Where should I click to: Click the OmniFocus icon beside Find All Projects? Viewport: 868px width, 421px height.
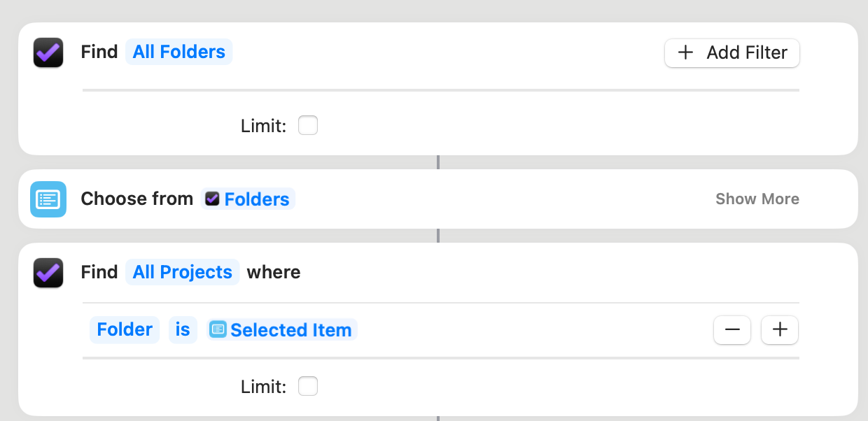[48, 273]
